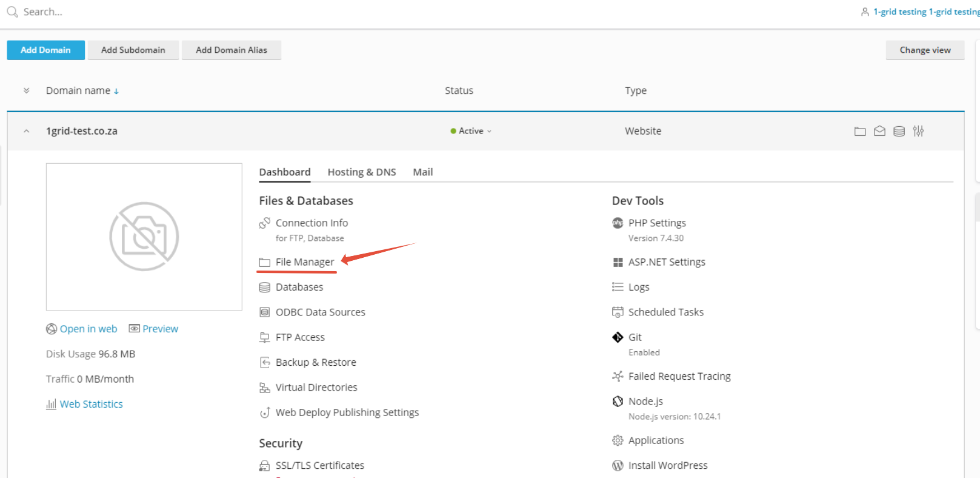The width and height of the screenshot is (980, 478).
Task: Open the Web Statistics link
Action: click(91, 404)
